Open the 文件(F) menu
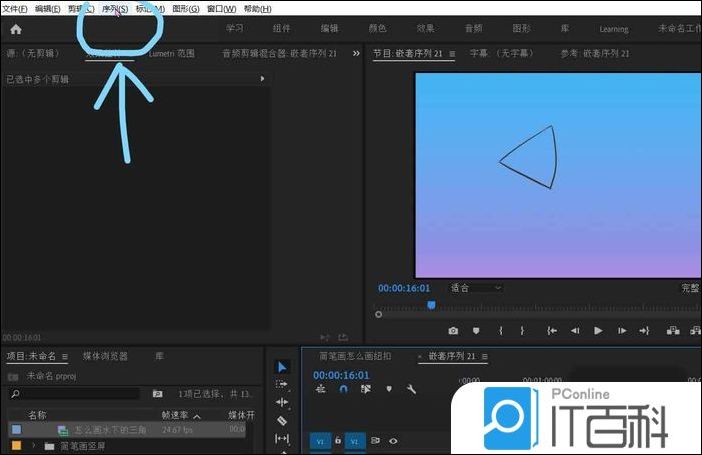Image resolution: width=702 pixels, height=455 pixels. click(x=15, y=8)
